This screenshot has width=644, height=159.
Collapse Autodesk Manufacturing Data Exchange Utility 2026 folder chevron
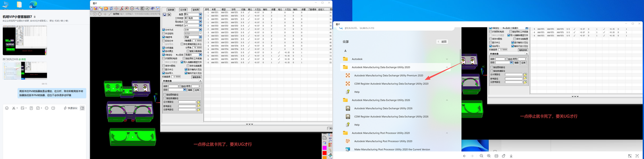(447, 100)
